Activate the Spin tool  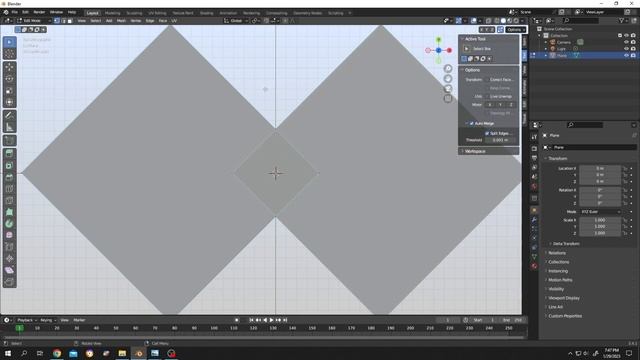(x=9, y=224)
